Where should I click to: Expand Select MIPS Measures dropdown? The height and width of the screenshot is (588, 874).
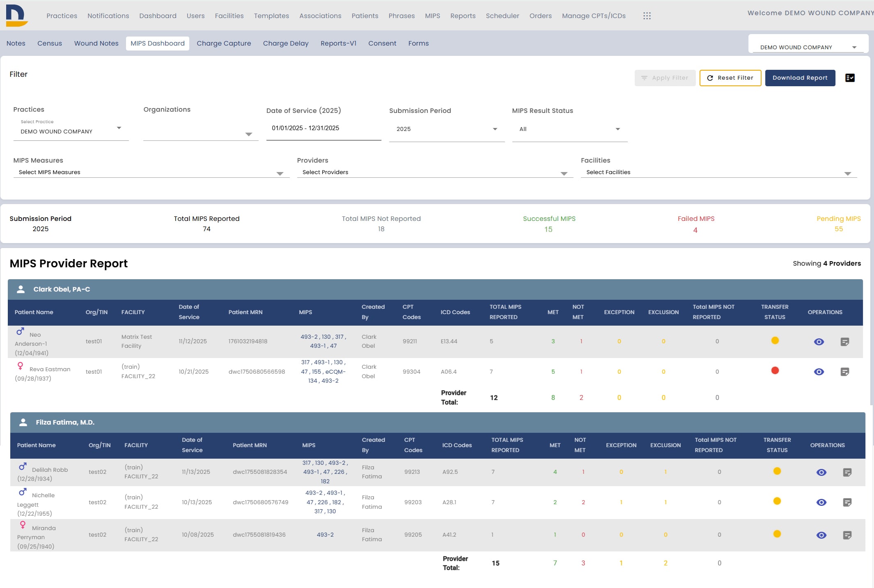(151, 172)
